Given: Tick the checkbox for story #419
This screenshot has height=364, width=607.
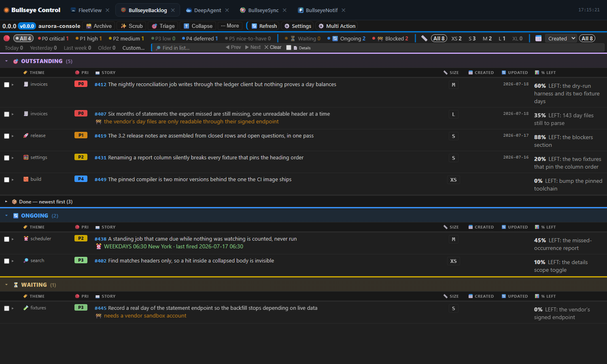Looking at the screenshot, I should tap(6, 136).
